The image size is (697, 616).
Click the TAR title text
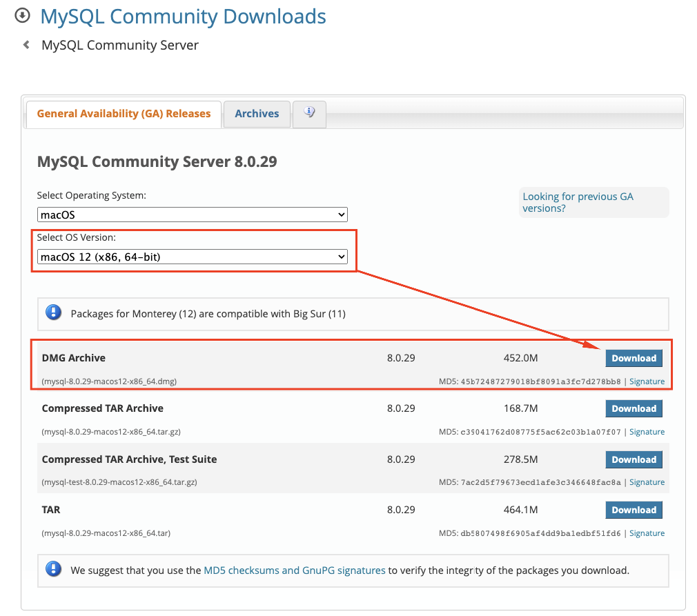(51, 509)
